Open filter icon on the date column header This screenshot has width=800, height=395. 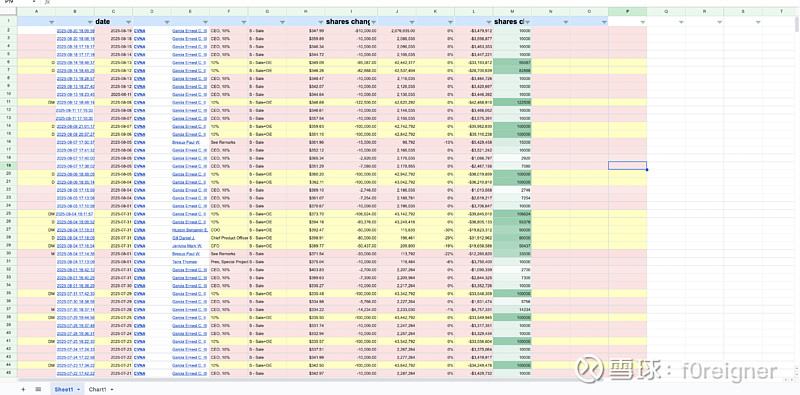coord(128,22)
